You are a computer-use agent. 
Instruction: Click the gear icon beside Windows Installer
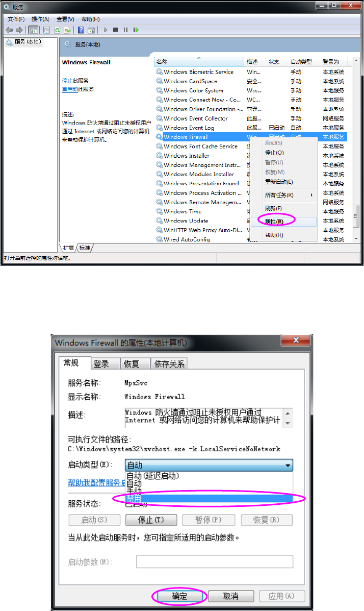pos(159,156)
